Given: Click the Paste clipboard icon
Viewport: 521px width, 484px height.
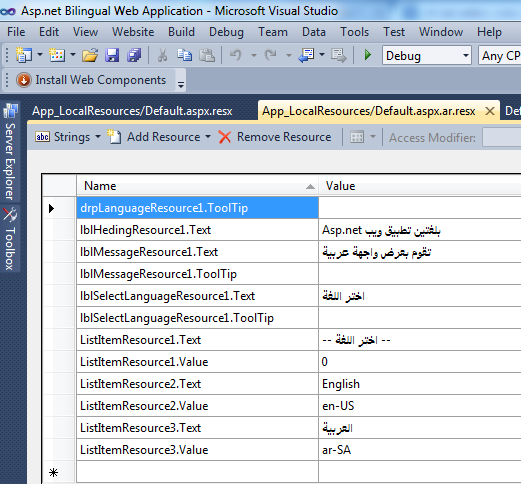Looking at the screenshot, I should 207,55.
